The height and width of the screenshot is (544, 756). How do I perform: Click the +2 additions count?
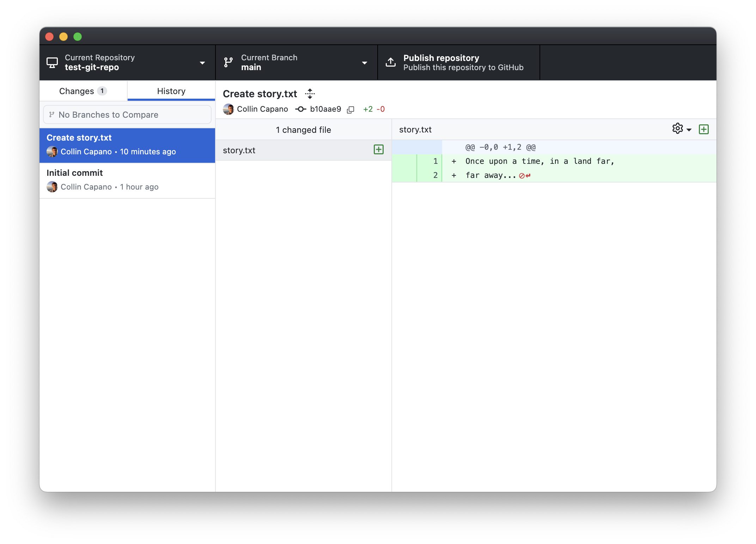(x=368, y=109)
